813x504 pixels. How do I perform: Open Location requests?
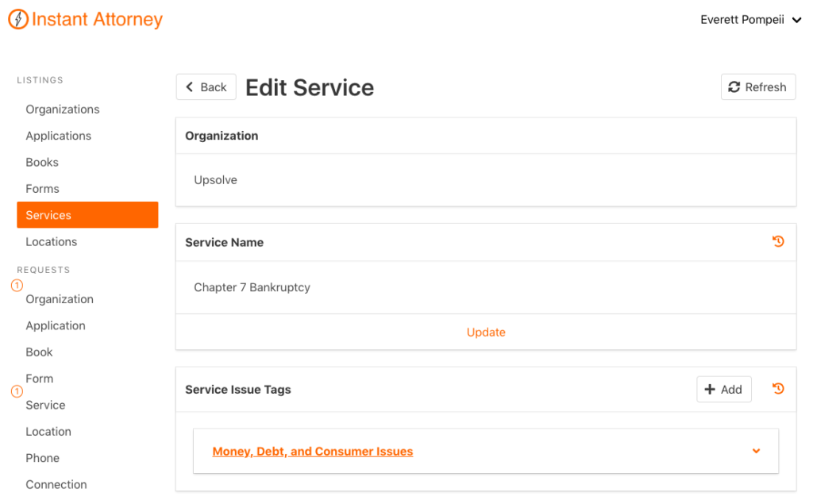(48, 432)
